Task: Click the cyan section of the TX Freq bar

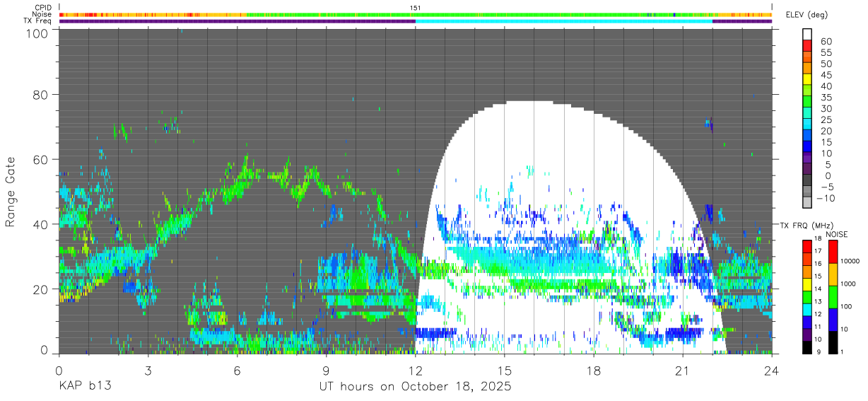Action: coord(564,21)
